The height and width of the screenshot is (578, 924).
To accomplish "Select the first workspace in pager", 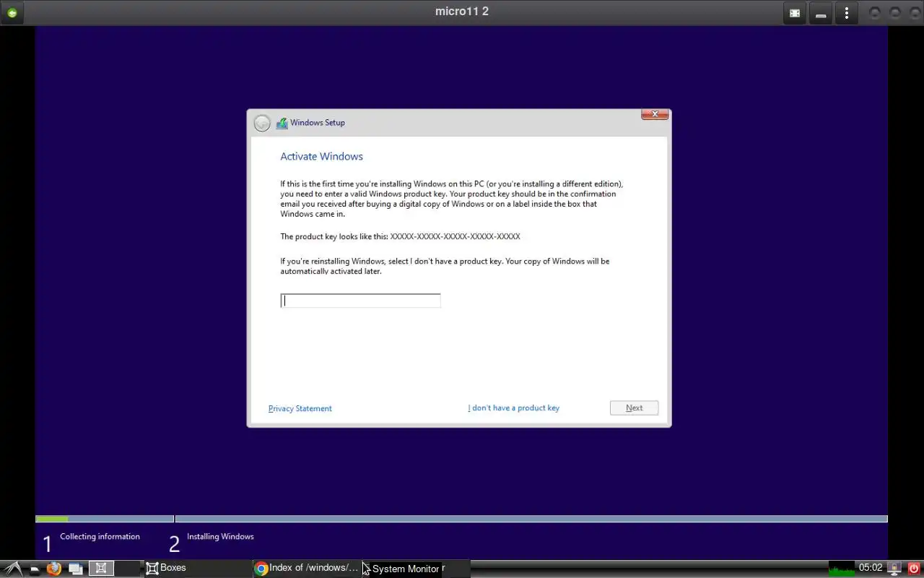I will click(101, 569).
